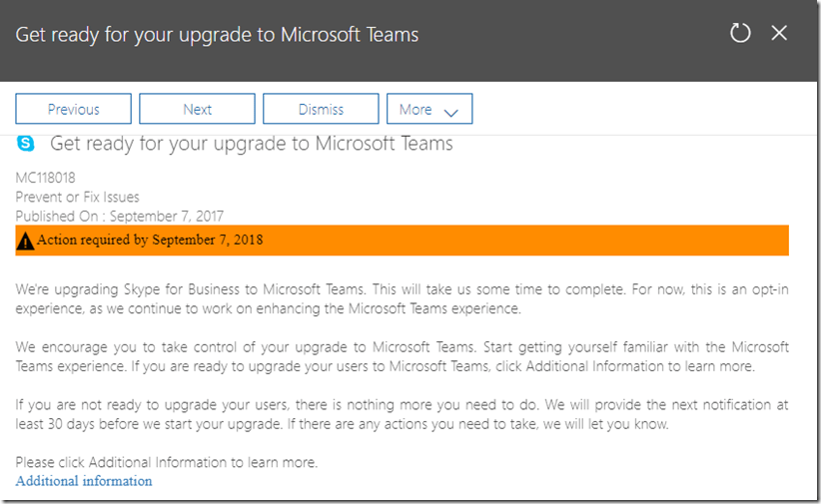
Task: Click the paragraph starting "We encourage you"
Action: coord(402,356)
